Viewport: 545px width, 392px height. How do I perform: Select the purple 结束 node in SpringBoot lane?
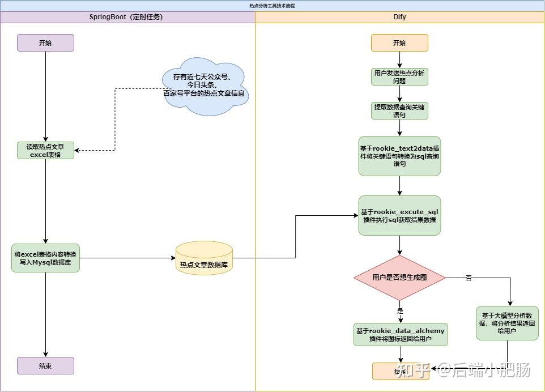coord(45,365)
